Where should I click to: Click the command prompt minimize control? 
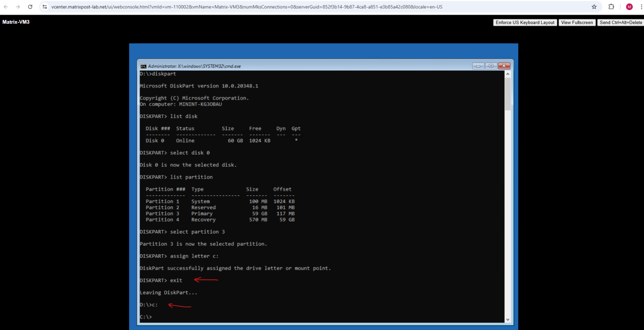(x=478, y=66)
